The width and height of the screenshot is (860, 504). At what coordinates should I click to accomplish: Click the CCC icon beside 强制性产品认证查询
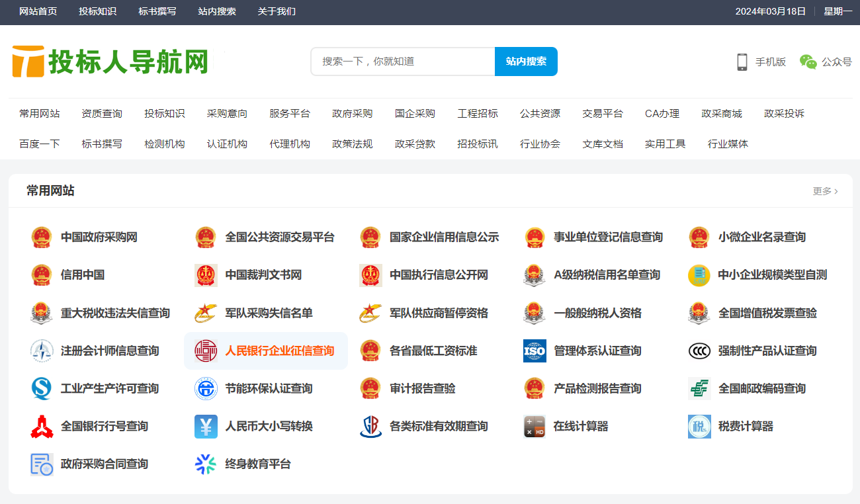(x=699, y=351)
